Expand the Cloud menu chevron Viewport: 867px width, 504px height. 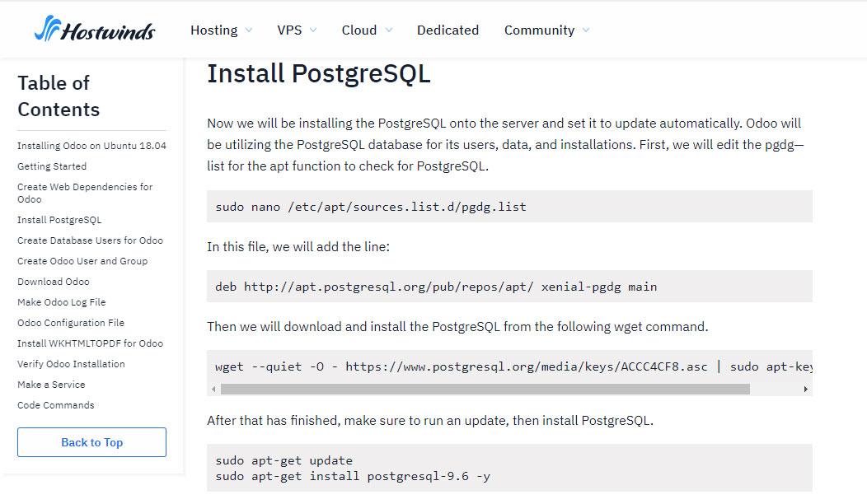coord(389,30)
